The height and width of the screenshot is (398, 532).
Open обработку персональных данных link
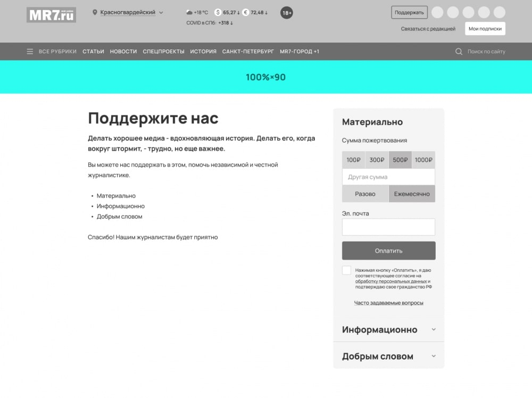pyautogui.click(x=391, y=281)
